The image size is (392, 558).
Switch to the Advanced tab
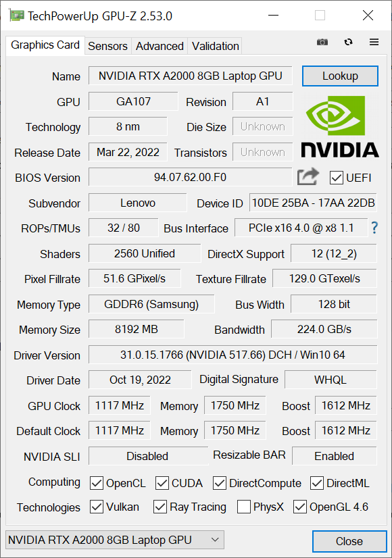[160, 46]
